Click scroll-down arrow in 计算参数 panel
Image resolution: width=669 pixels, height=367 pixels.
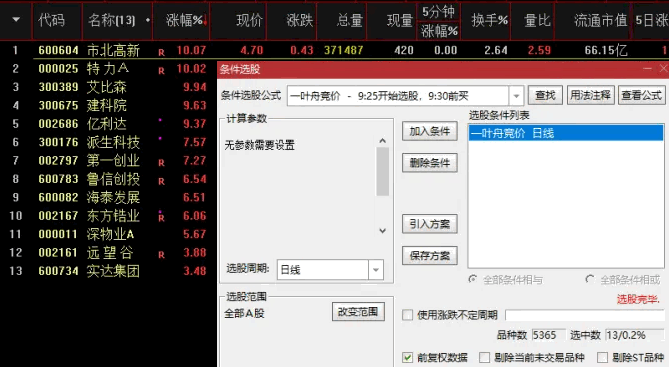tap(383, 230)
